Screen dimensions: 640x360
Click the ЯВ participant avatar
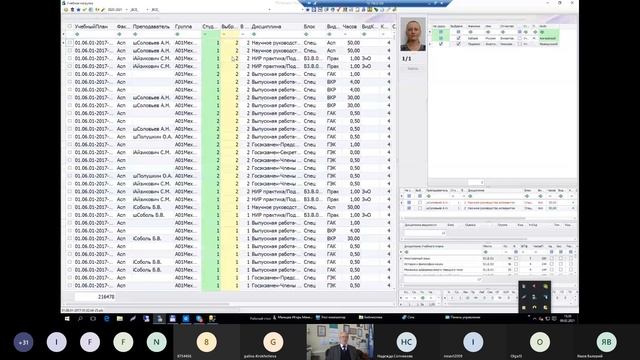click(607, 342)
